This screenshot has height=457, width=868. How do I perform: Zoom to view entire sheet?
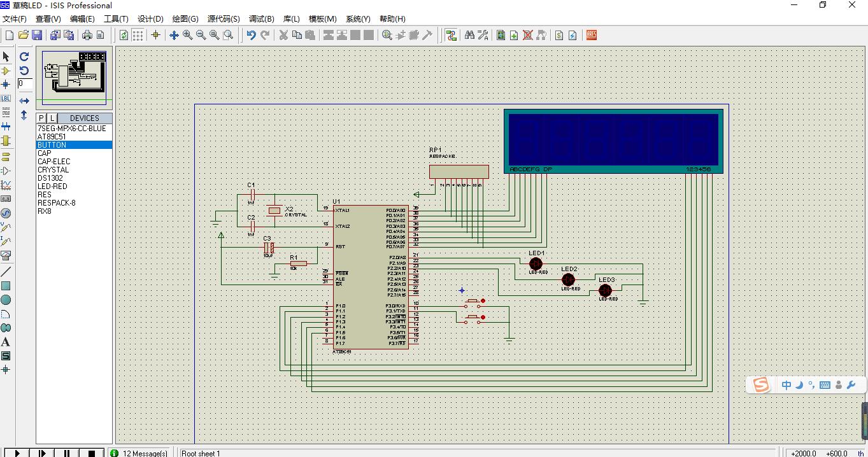click(x=215, y=35)
